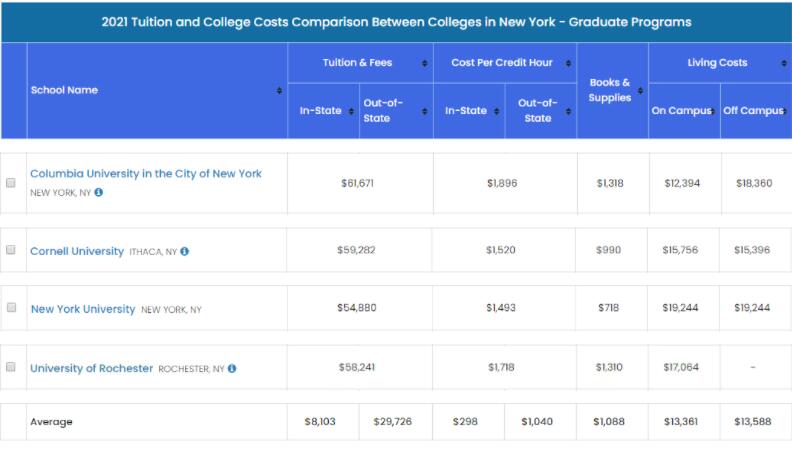Toggle sorting on Living Costs header
792x457 pixels.
717,63
